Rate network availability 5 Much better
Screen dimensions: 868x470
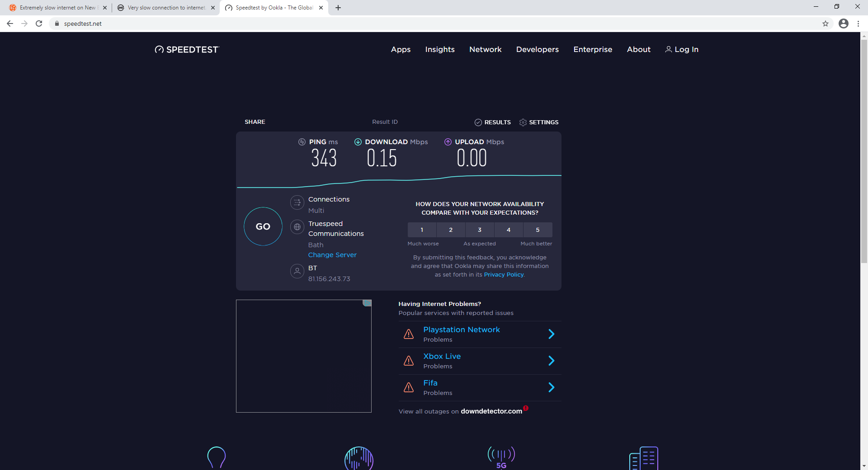click(x=538, y=230)
